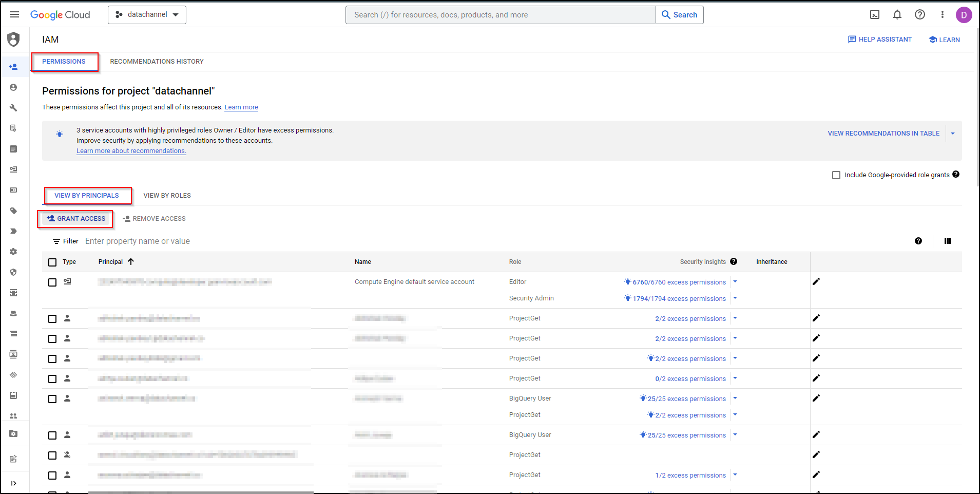Viewport: 980px width, 494px height.
Task: Open the datachannel project selector dropdown
Action: [147, 15]
